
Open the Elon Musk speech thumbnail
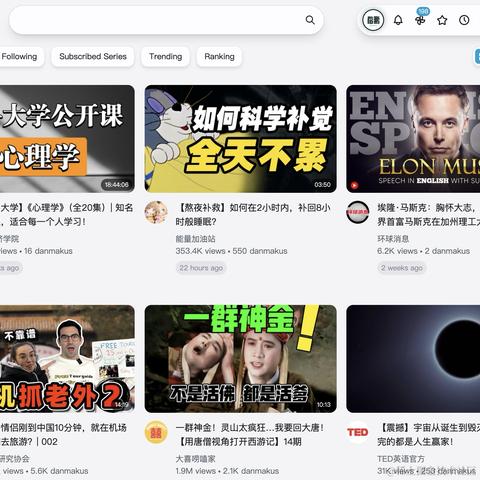pos(413,139)
